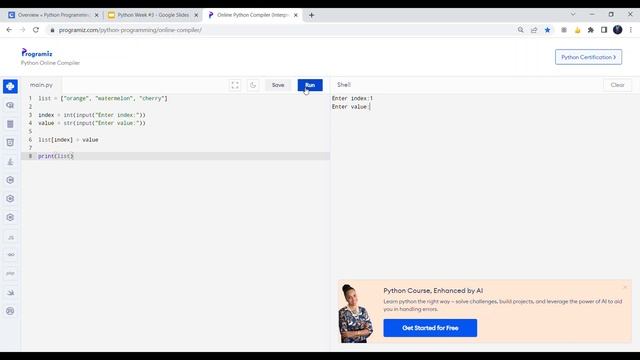The image size is (640, 360).
Task: Close the Online Python Compiler tab
Action: coord(296,15)
